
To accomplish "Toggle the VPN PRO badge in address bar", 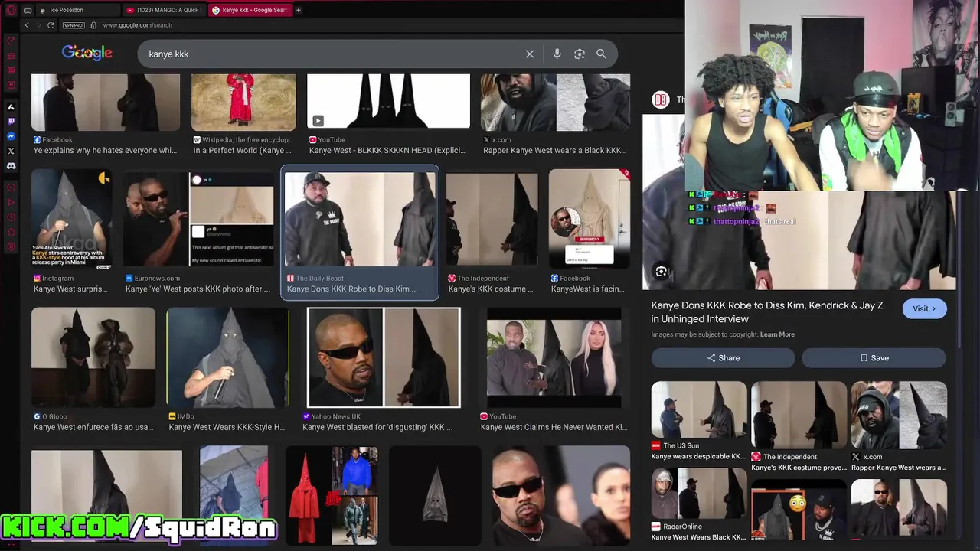I will tap(73, 25).
